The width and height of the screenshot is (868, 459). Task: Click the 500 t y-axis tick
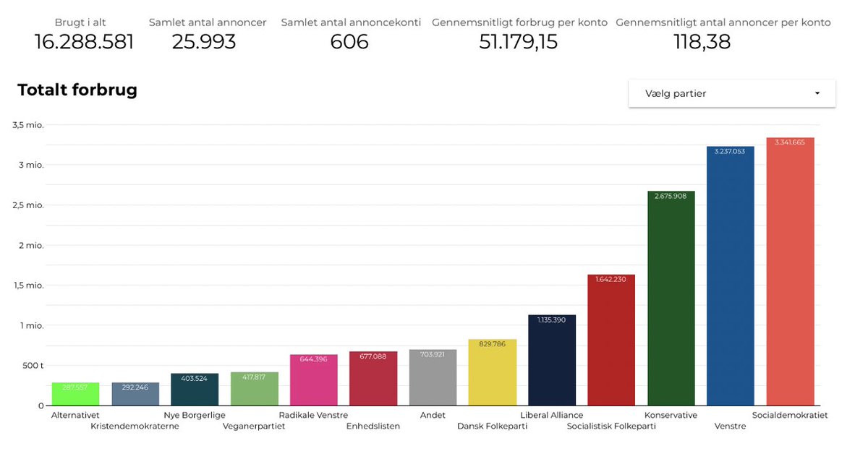[32, 365]
